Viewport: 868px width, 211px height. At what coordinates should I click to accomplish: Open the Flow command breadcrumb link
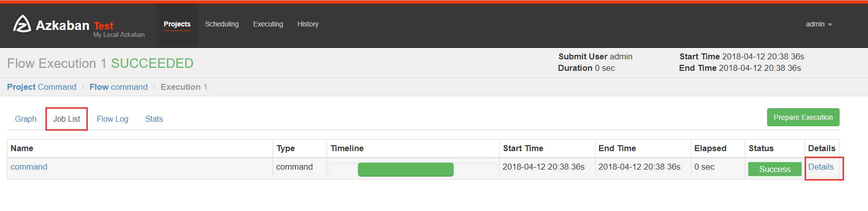point(118,87)
